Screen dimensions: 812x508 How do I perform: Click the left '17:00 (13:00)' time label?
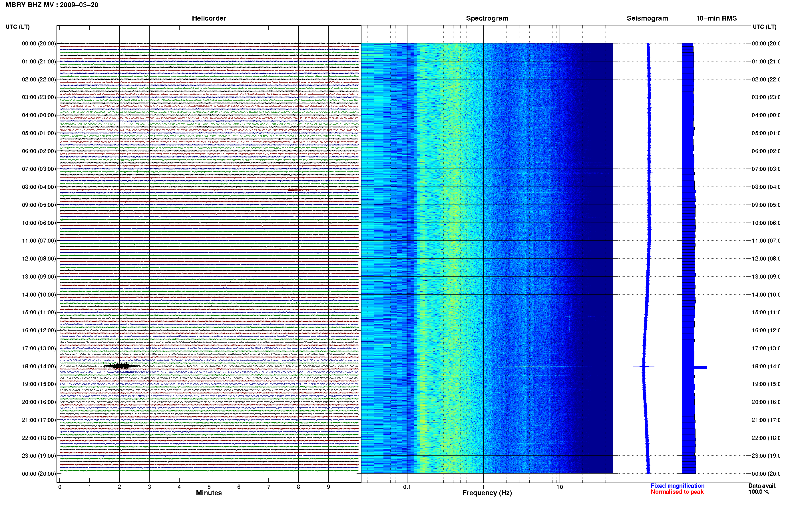(x=39, y=348)
